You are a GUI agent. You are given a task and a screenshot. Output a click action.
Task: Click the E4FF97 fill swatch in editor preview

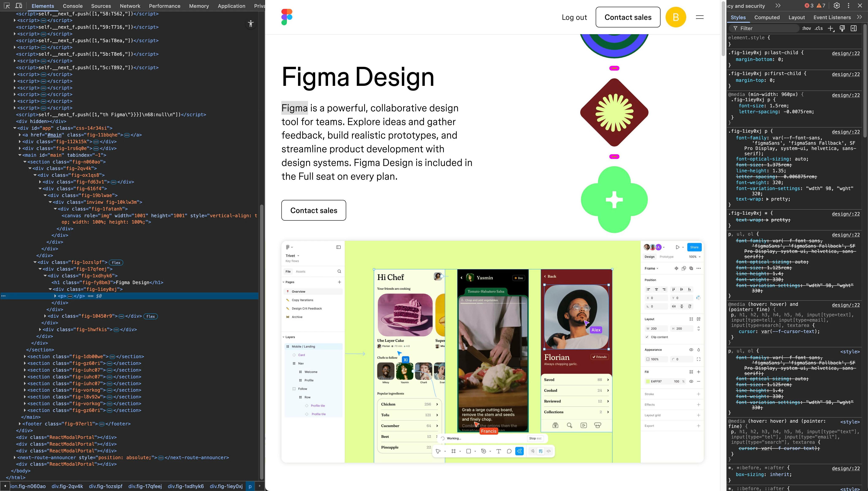[x=648, y=381]
